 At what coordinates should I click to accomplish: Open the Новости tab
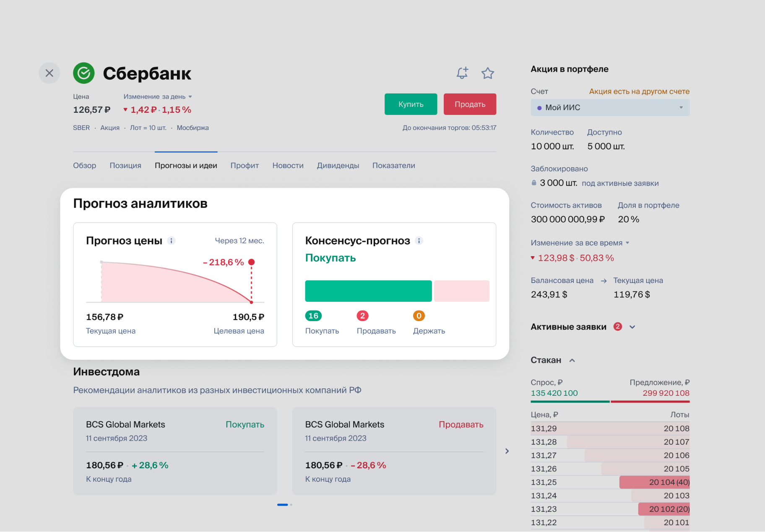288,166
